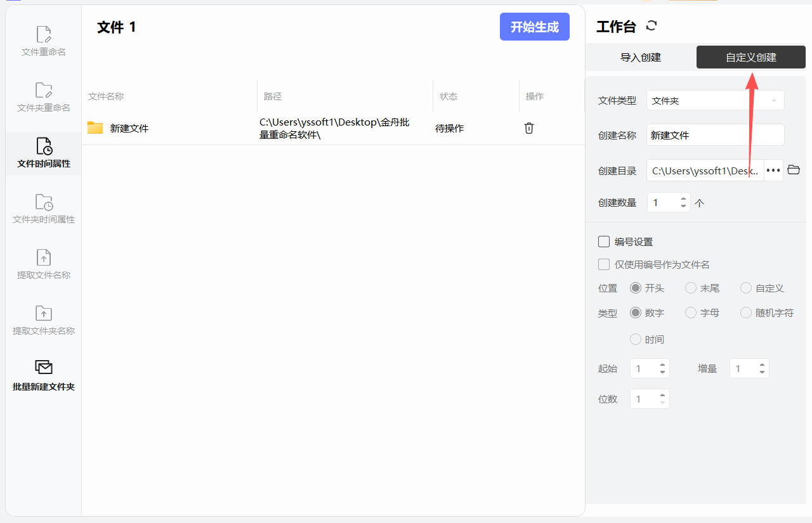Viewport: 812px width, 523px height.
Task: Decrease the 增量 value stepper
Action: click(x=763, y=372)
